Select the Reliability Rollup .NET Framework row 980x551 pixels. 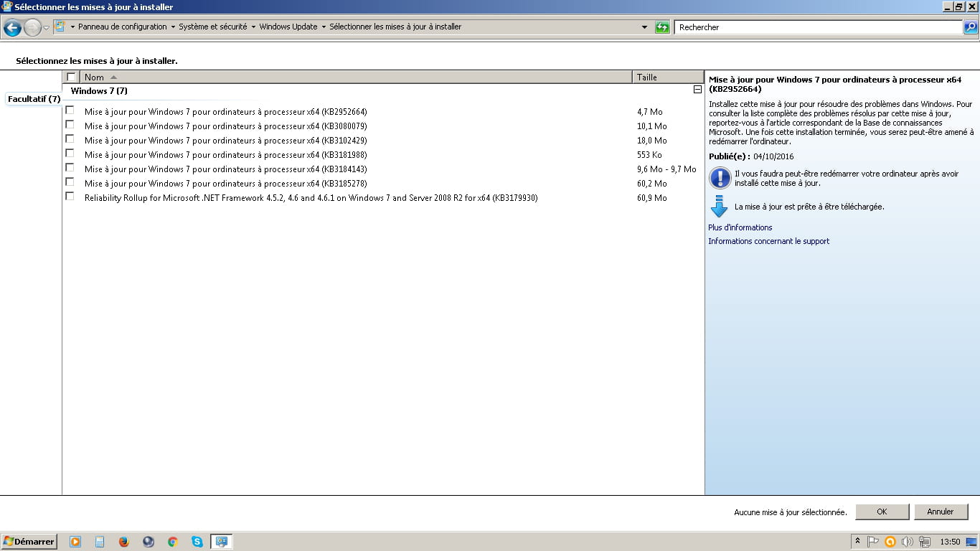[311, 198]
